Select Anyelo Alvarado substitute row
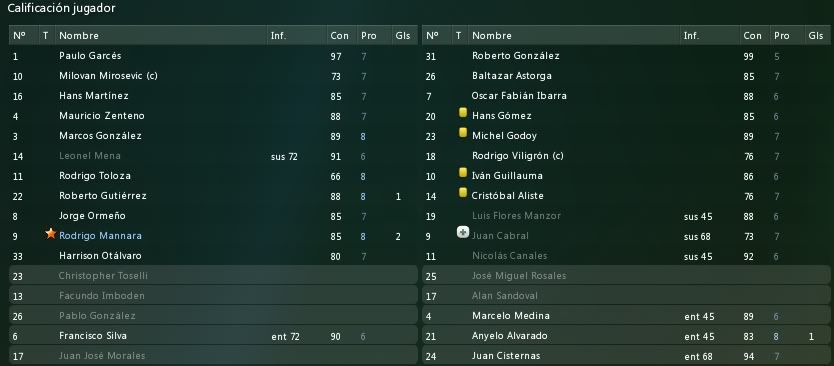This screenshot has height=366, width=834. point(626,336)
